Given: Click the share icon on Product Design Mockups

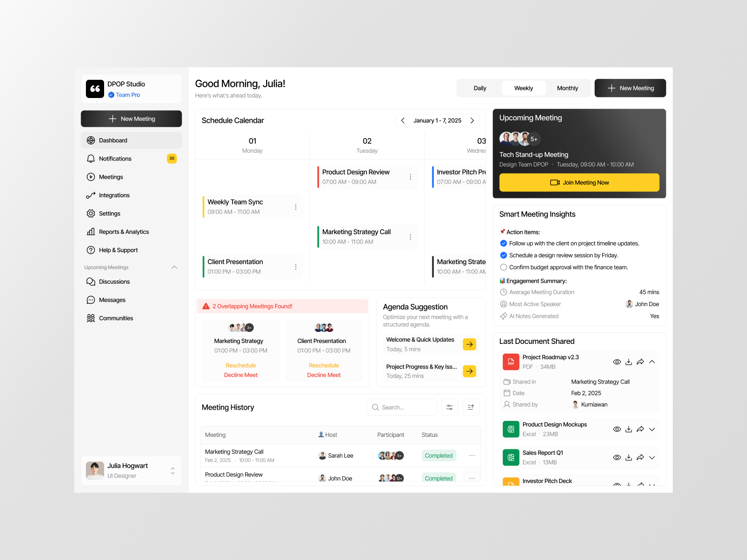Looking at the screenshot, I should point(640,429).
